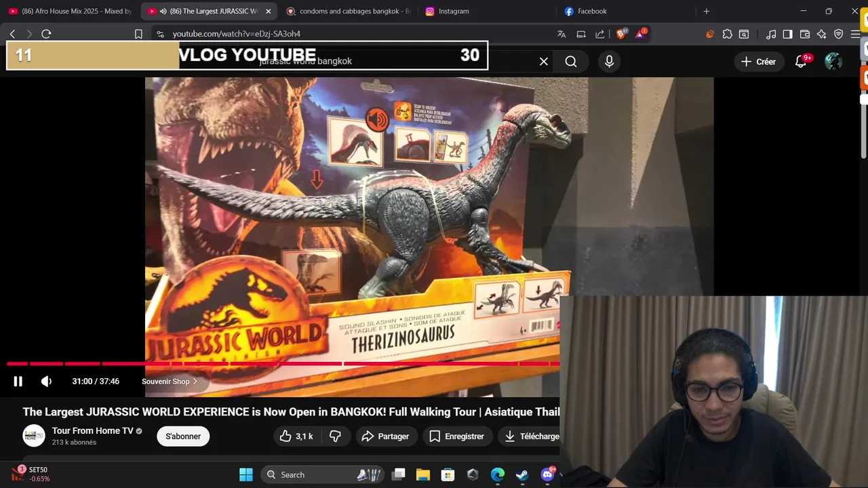Open Brave Shields lion icon
This screenshot has height=488, width=868.
621,34
